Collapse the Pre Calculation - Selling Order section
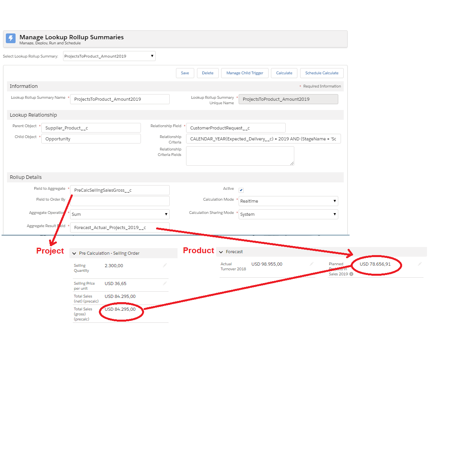This screenshot has width=450, height=476. coord(74,253)
